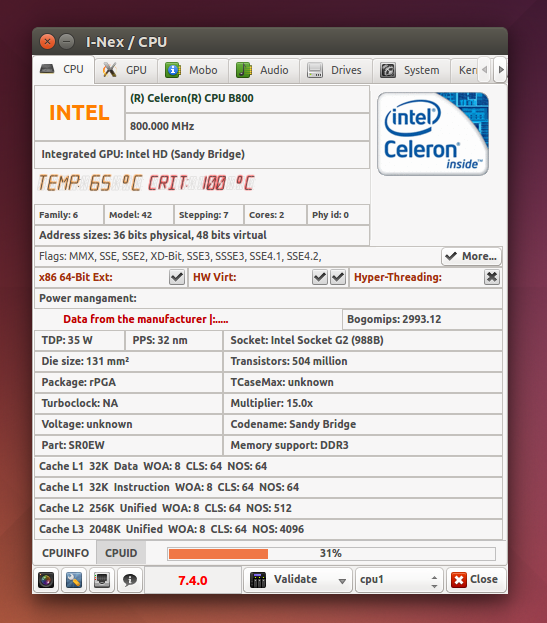Switch to the CPU tab

click(x=63, y=70)
